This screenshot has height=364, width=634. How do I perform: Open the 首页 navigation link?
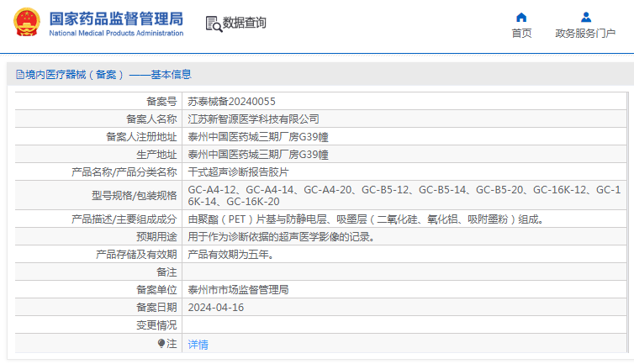[521, 33]
